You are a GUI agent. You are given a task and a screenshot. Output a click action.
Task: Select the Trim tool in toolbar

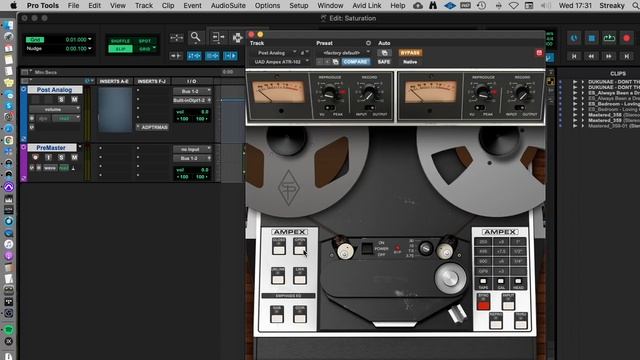point(218,38)
